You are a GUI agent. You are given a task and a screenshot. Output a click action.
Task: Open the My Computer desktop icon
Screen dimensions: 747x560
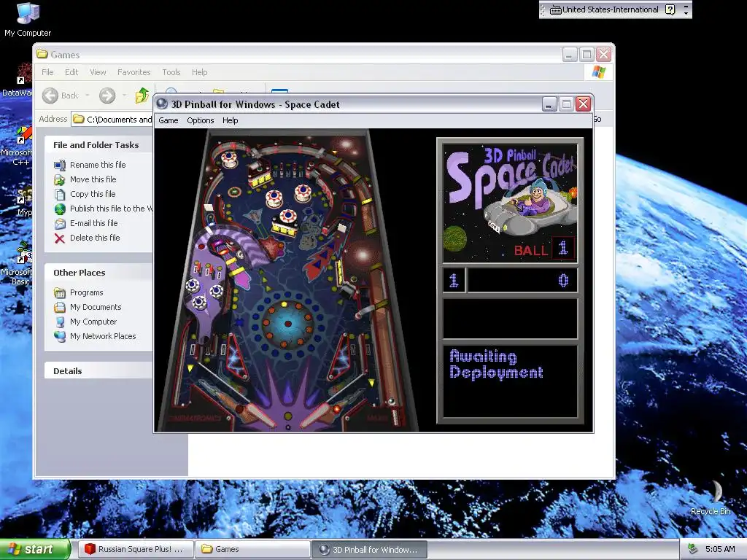coord(28,20)
